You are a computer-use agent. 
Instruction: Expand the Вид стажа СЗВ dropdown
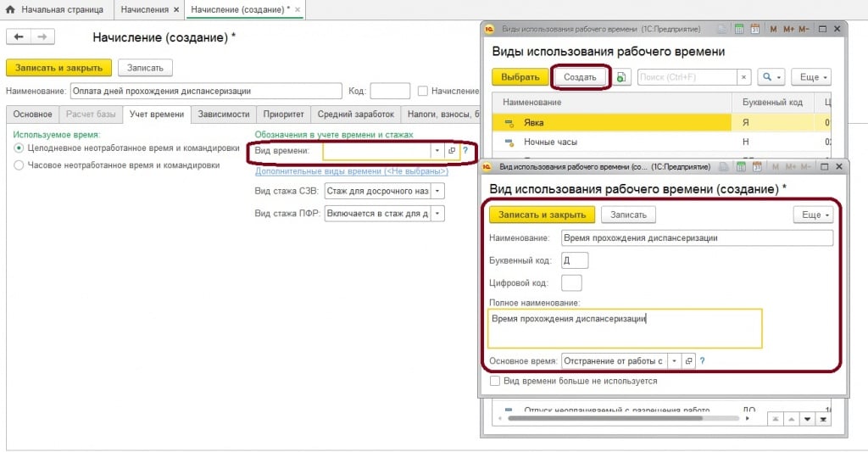(437, 190)
